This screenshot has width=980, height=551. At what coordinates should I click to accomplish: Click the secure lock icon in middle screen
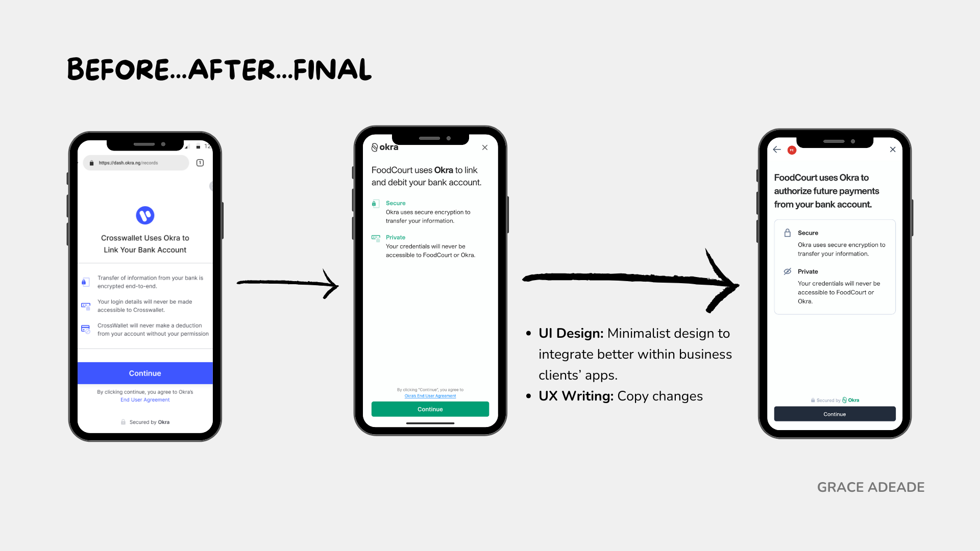(376, 203)
